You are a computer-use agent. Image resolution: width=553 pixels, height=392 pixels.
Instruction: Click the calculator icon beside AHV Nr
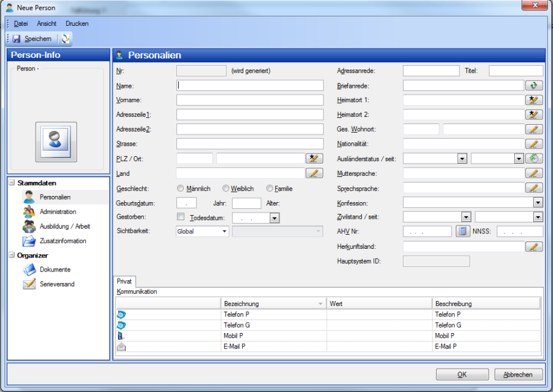pos(462,232)
